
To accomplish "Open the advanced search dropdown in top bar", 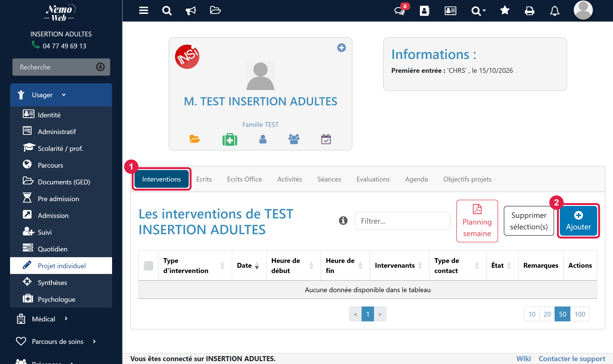I will tap(479, 11).
